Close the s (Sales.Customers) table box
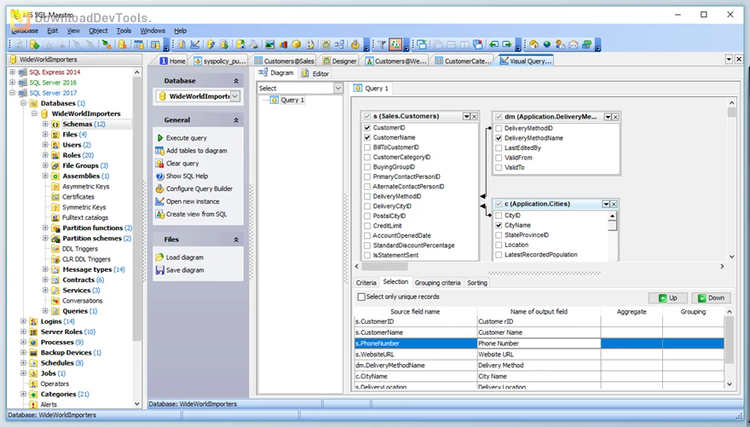 [x=474, y=116]
